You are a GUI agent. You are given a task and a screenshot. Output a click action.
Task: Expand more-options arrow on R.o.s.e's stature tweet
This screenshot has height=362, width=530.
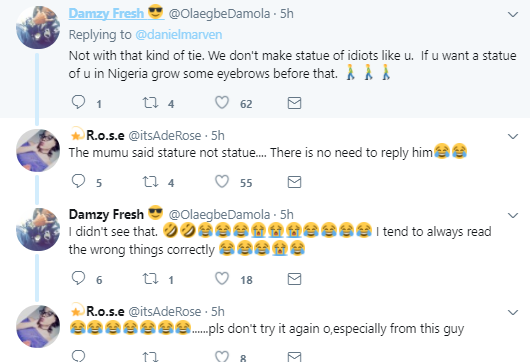pos(513,136)
